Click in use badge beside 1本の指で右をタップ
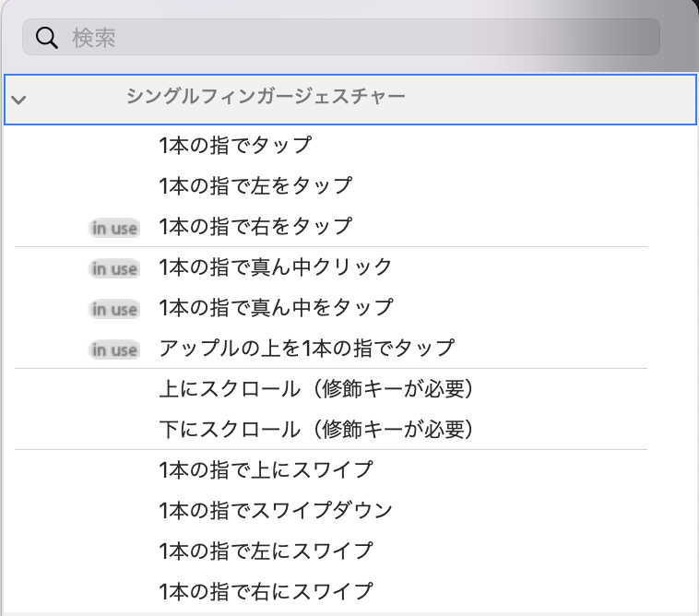The width and height of the screenshot is (699, 616). coord(114,228)
